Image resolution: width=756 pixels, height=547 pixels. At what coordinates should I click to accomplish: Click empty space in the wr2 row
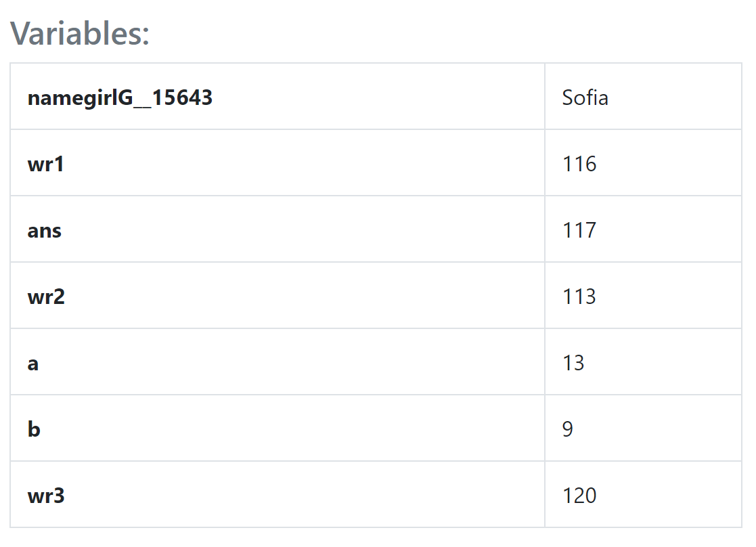304,297
